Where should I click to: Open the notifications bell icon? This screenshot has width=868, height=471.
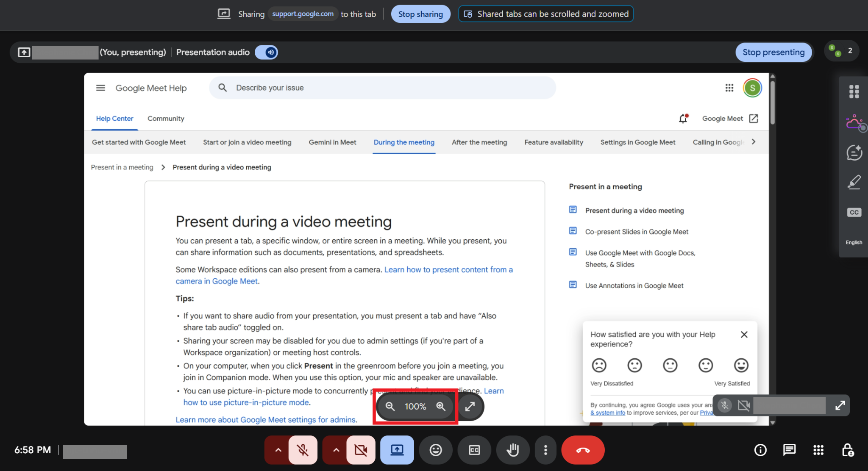(x=683, y=119)
